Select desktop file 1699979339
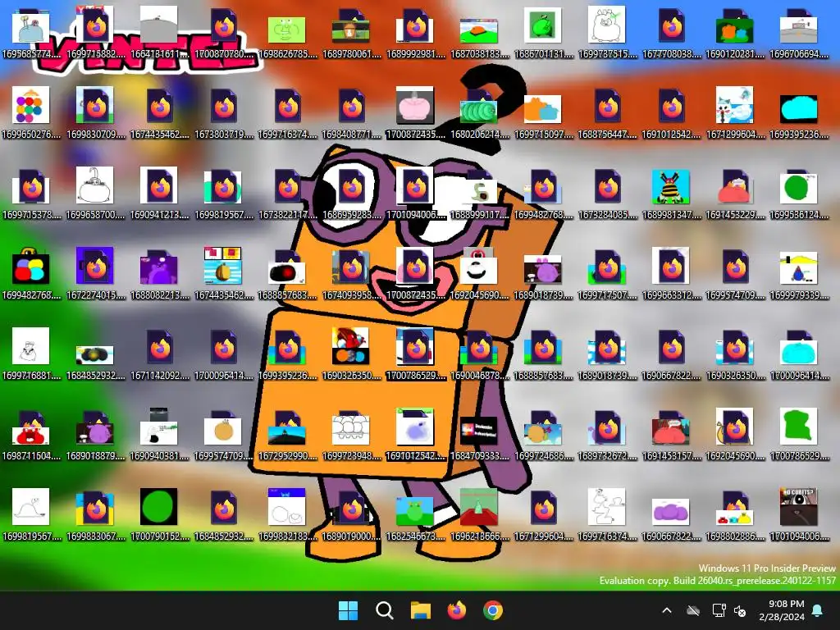 [x=799, y=274]
